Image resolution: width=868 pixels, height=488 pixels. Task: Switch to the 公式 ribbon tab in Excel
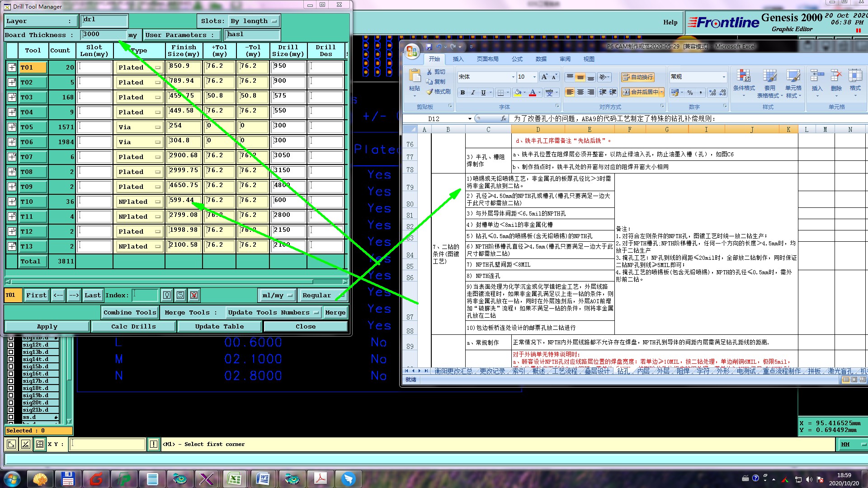tap(517, 59)
